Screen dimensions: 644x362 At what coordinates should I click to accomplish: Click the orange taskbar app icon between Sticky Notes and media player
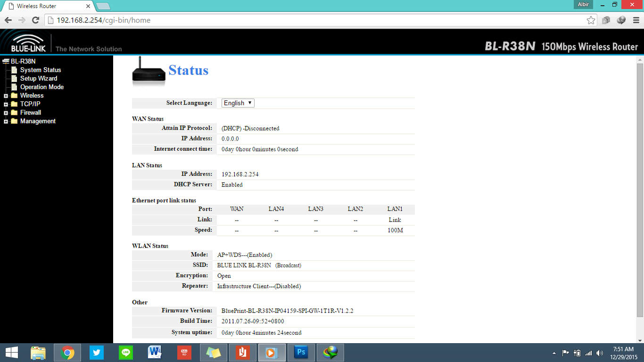pos(243,353)
